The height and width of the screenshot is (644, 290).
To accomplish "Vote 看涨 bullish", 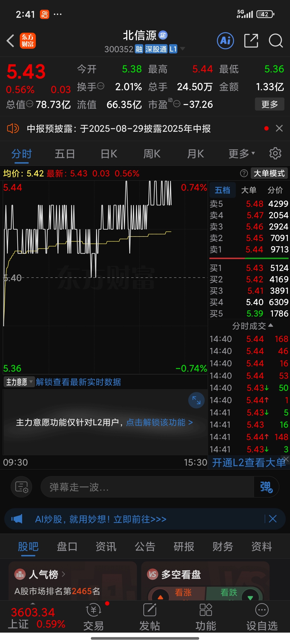I will coord(177,593).
